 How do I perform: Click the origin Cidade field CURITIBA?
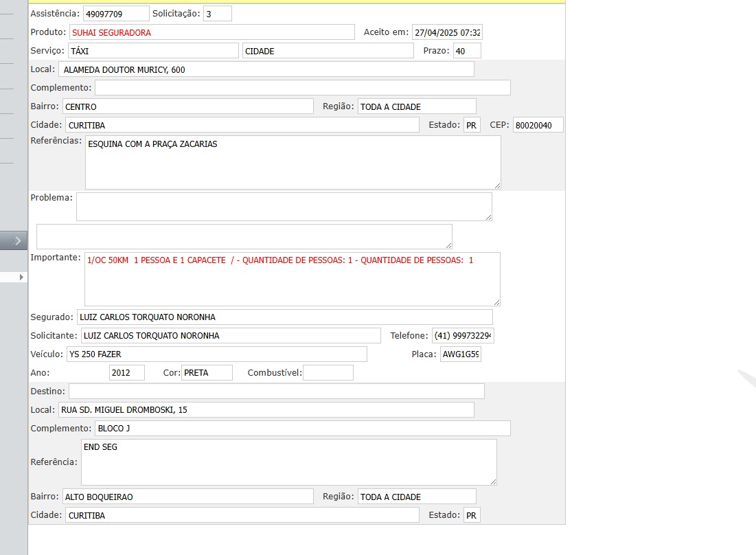[242, 125]
